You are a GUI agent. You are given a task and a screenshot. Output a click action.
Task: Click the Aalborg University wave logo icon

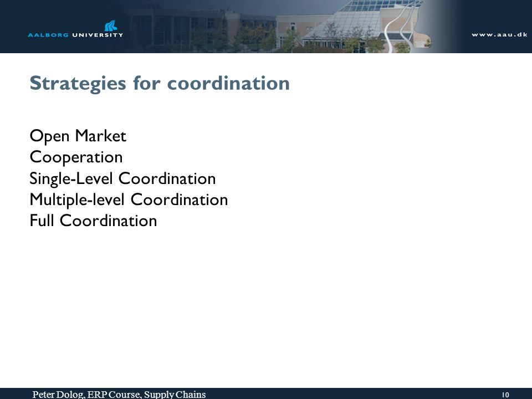click(x=111, y=26)
